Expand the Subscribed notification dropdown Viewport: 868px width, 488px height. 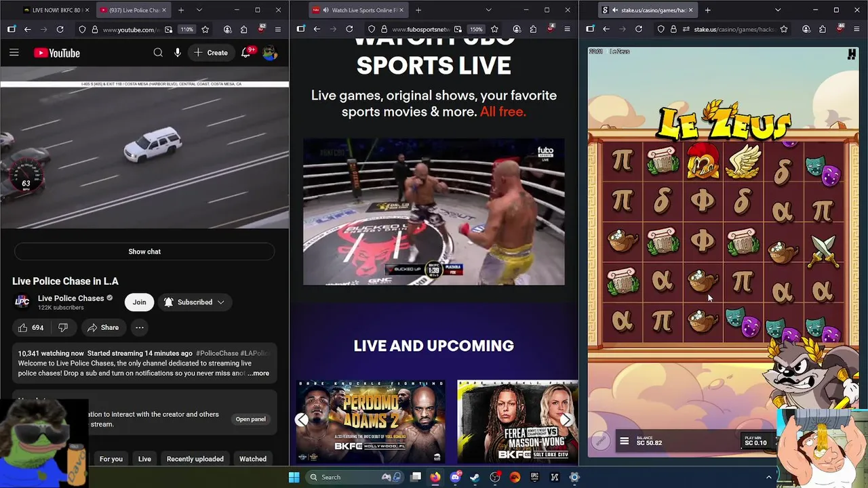tap(194, 302)
